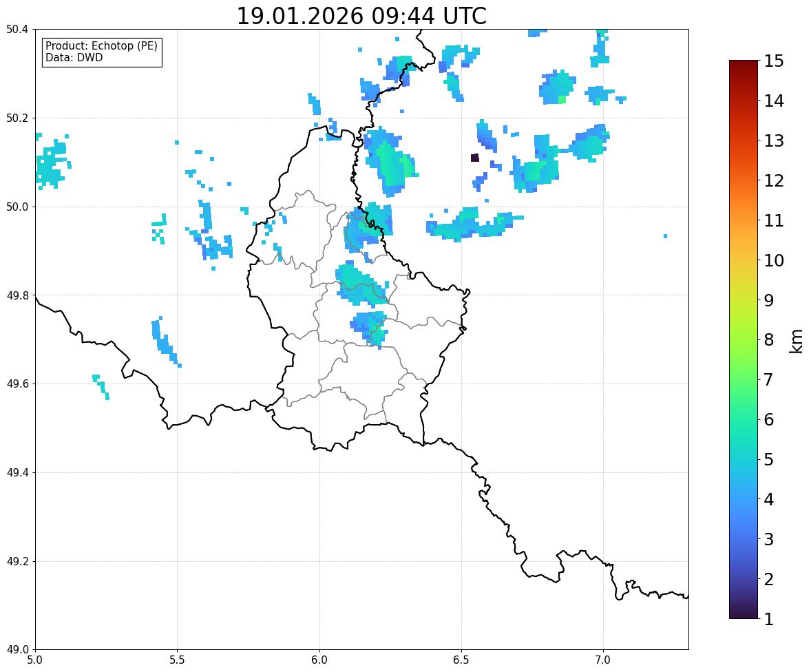Click the longitude axis label 6.5
This screenshot has width=811, height=672.
461,660
